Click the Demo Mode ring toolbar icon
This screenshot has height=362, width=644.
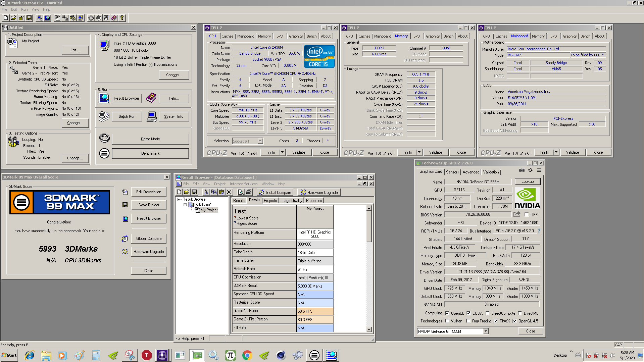91,18
